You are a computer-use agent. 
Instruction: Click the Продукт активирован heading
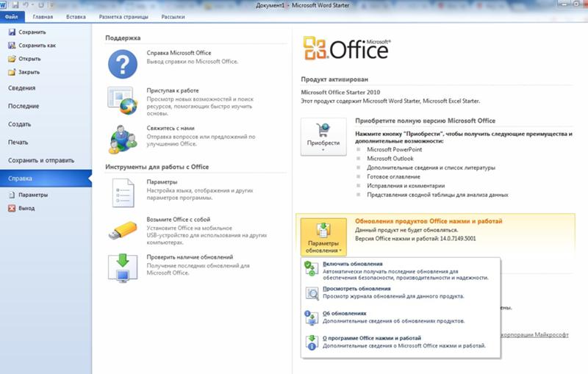coord(334,79)
